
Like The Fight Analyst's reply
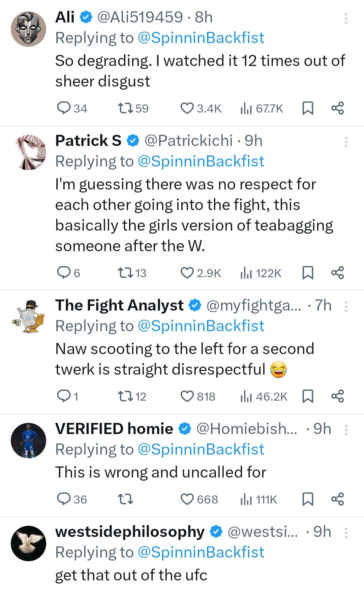(x=187, y=396)
